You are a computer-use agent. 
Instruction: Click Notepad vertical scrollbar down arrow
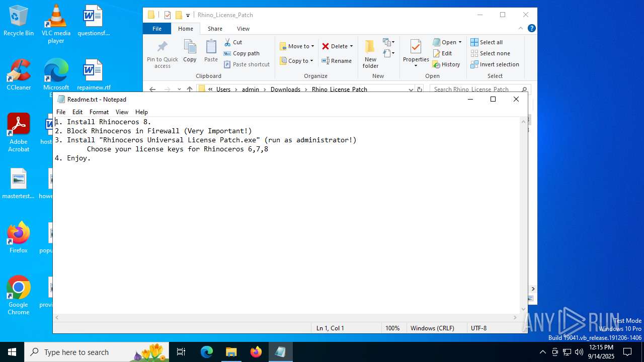(x=523, y=309)
